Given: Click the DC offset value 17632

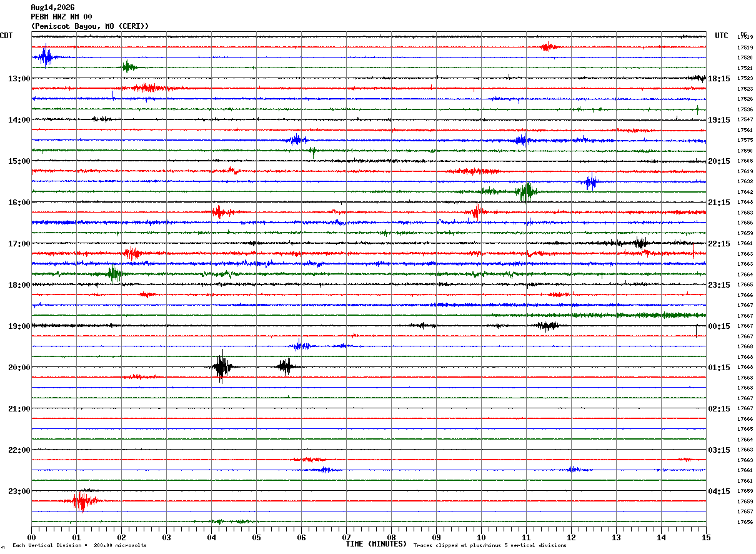Looking at the screenshot, I should [745, 182].
